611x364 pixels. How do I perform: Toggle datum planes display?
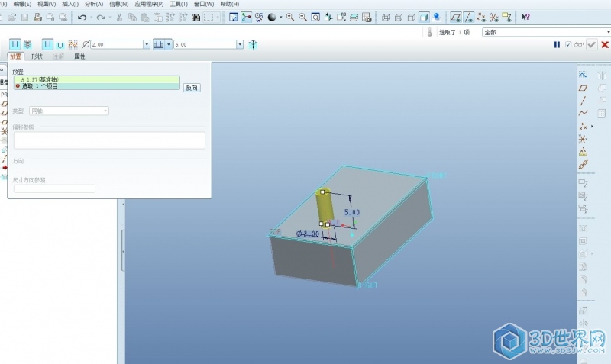point(455,17)
